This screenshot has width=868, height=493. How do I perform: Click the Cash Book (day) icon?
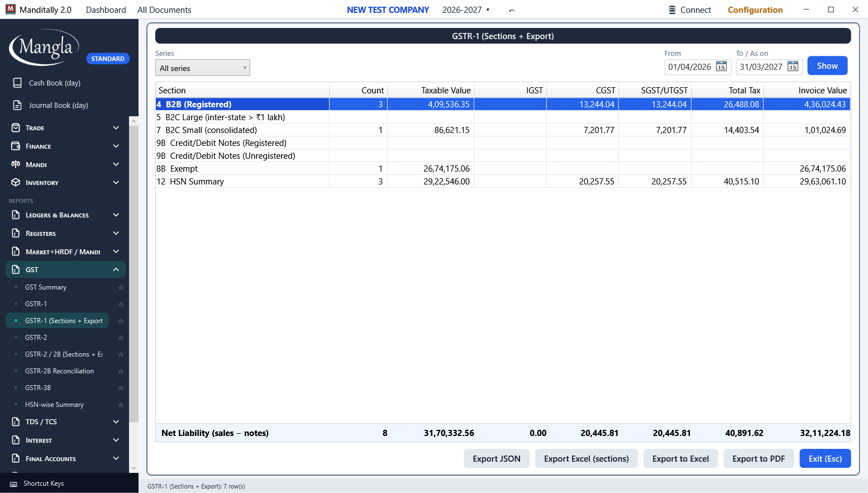point(17,83)
